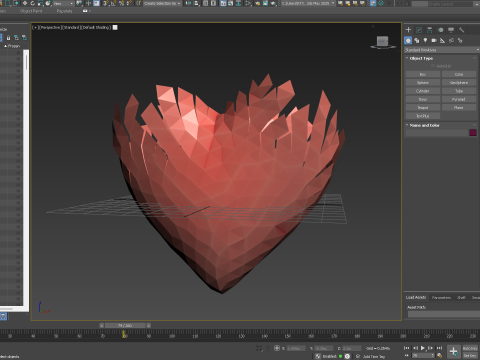Open the Create Selection Set dropdown
This screenshot has height=360, width=480.
click(162, 3)
